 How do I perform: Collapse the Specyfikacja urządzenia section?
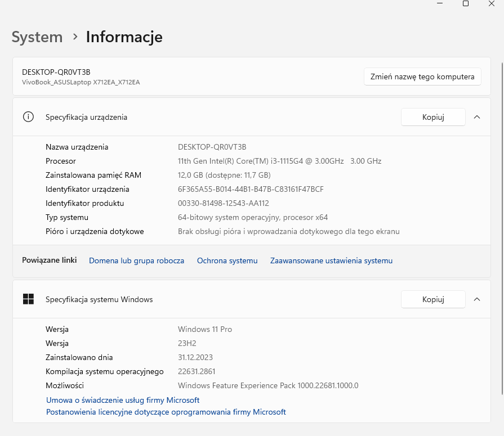pos(477,117)
